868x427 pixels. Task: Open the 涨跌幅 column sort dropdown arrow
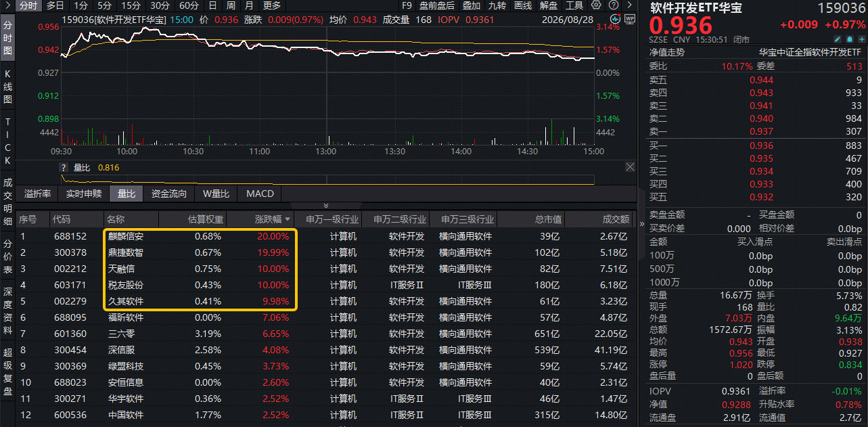[x=288, y=220]
